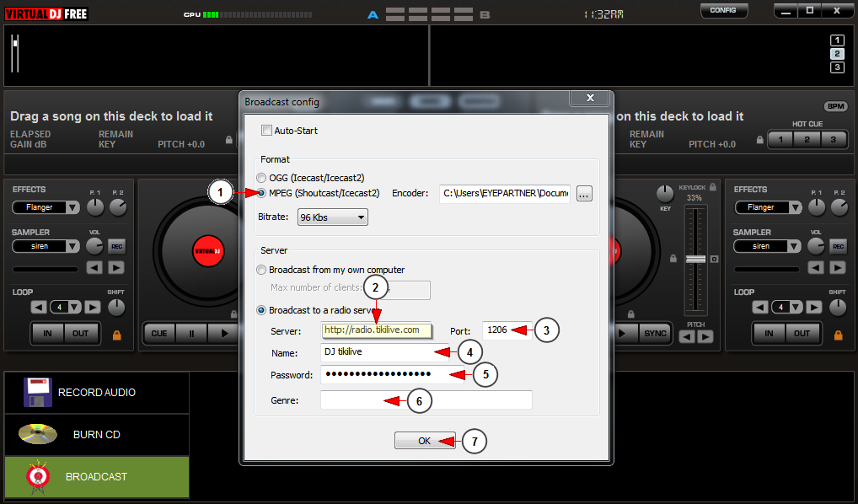
Task: Click the Port field showing 1206
Action: click(x=507, y=330)
